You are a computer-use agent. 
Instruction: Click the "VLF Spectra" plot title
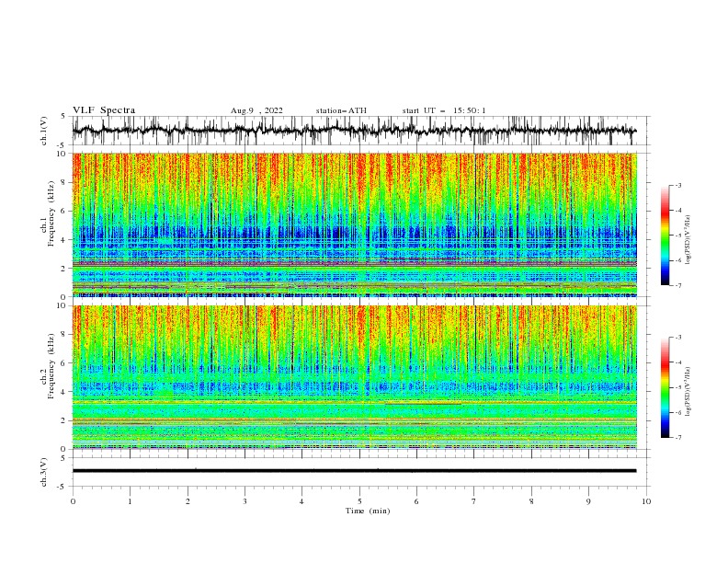(x=104, y=110)
